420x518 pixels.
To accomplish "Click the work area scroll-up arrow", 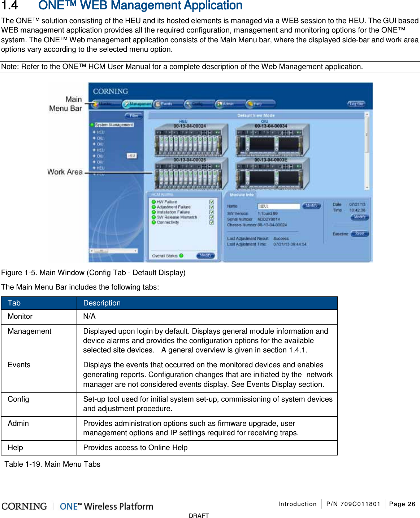I will pyautogui.click(x=367, y=114).
